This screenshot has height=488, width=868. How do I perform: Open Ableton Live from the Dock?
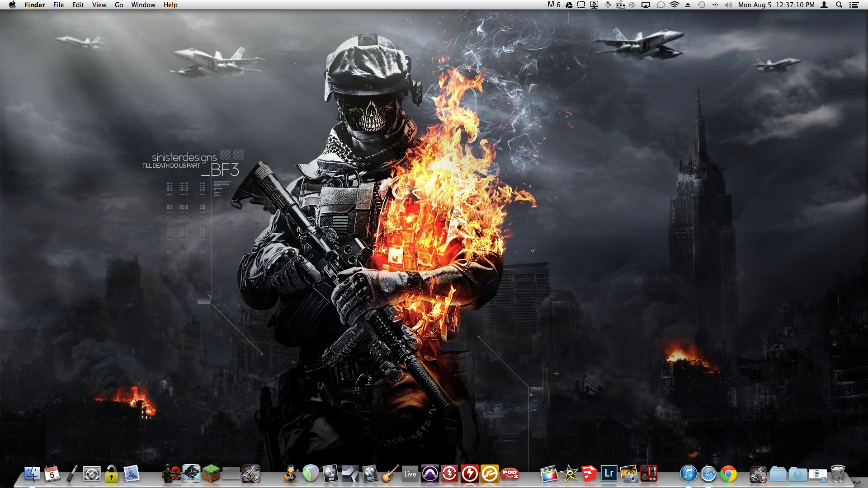click(x=410, y=474)
